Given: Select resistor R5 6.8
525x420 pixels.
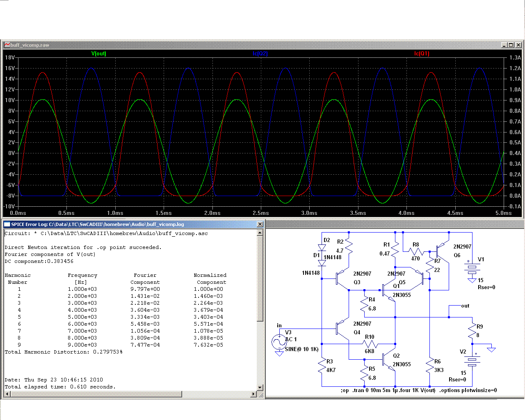Looking at the screenshot, I should [x=365, y=374].
